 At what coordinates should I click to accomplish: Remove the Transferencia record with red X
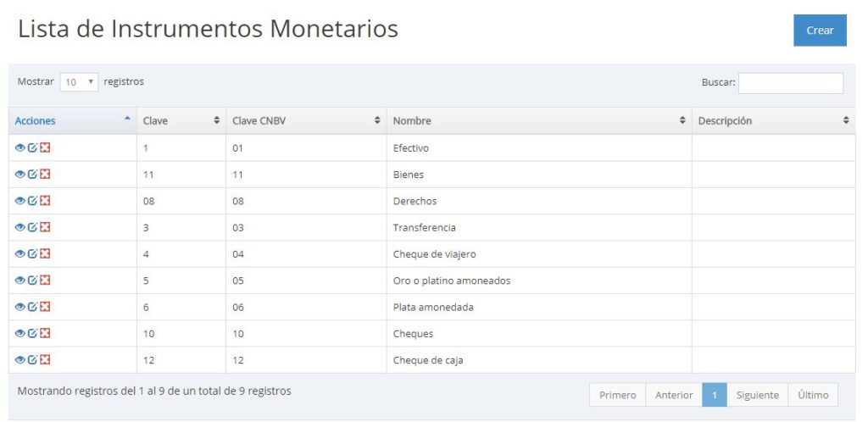coord(46,227)
